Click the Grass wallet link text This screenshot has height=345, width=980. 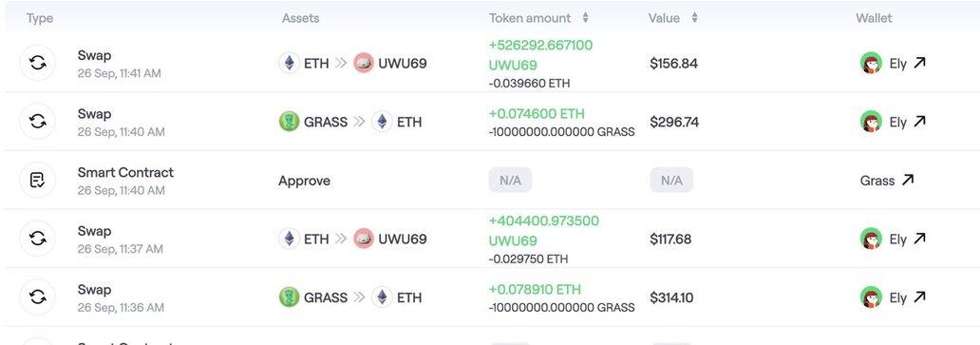pyautogui.click(x=877, y=181)
